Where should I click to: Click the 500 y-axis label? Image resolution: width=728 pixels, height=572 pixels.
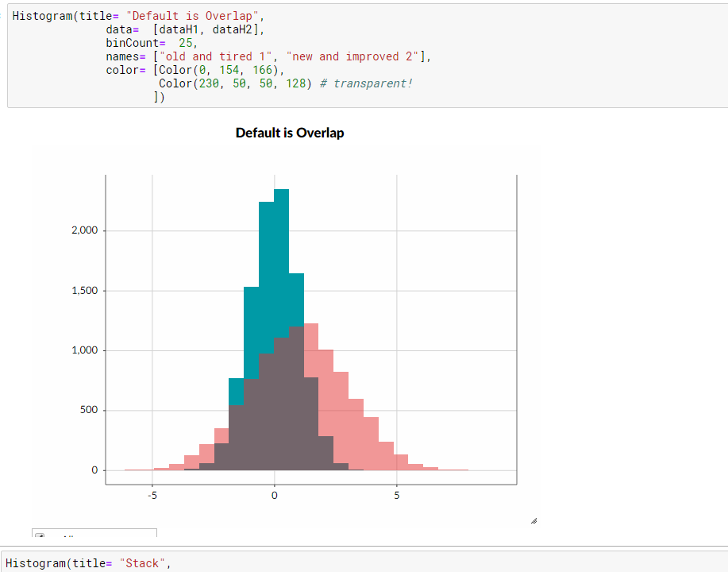[x=89, y=410]
